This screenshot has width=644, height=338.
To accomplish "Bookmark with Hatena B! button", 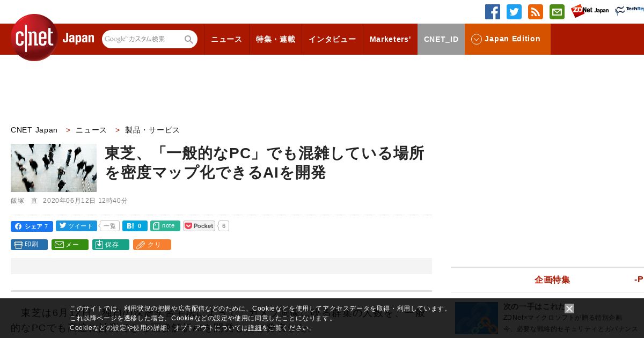I will 135,226.
